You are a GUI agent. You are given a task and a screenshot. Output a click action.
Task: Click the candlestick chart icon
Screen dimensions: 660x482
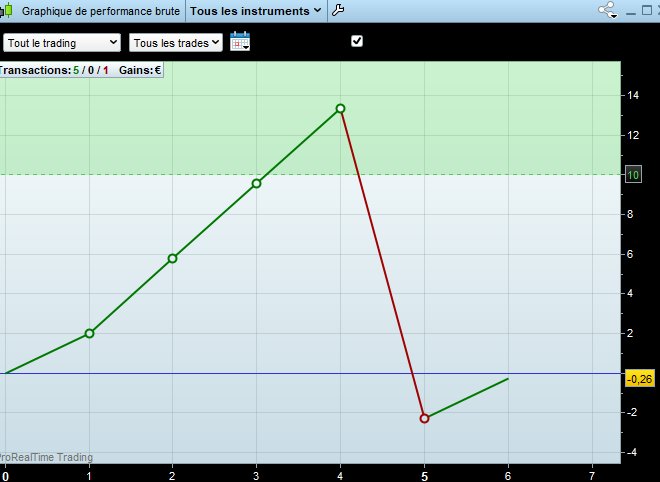7,11
